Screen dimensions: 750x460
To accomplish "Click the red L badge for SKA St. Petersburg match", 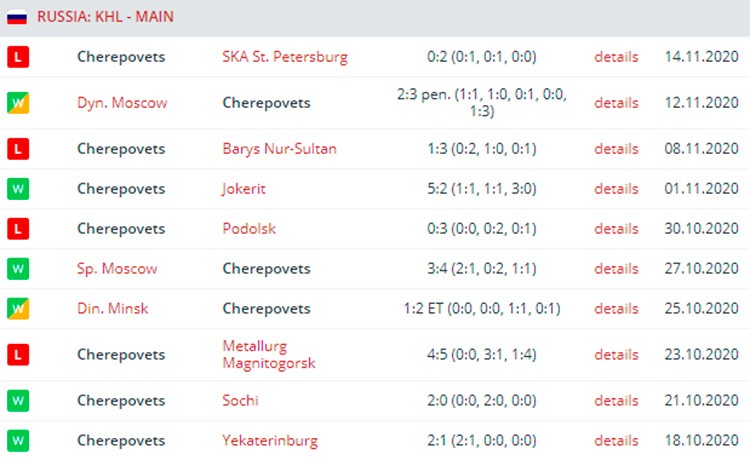I will click(x=18, y=57).
